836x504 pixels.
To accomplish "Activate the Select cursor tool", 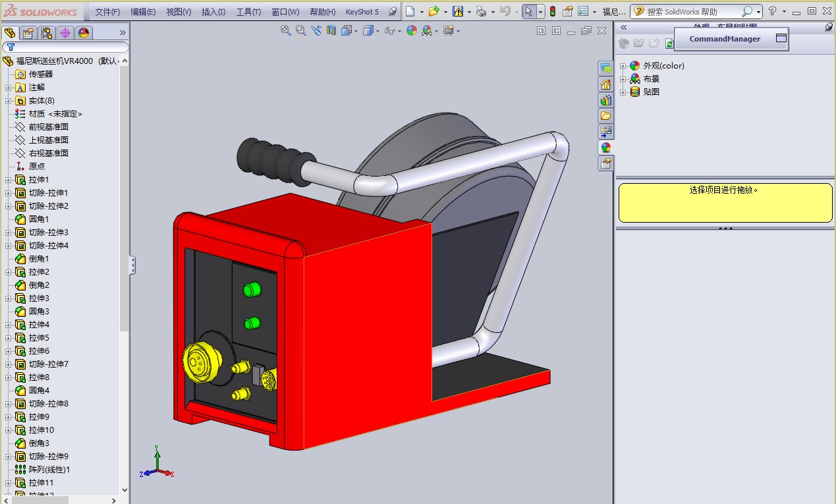I will [529, 11].
